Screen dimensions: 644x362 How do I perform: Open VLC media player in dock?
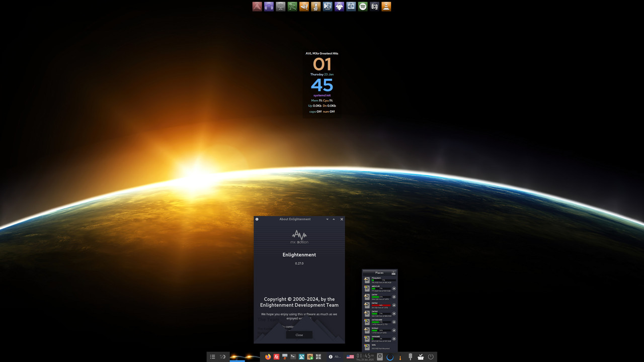point(386,7)
